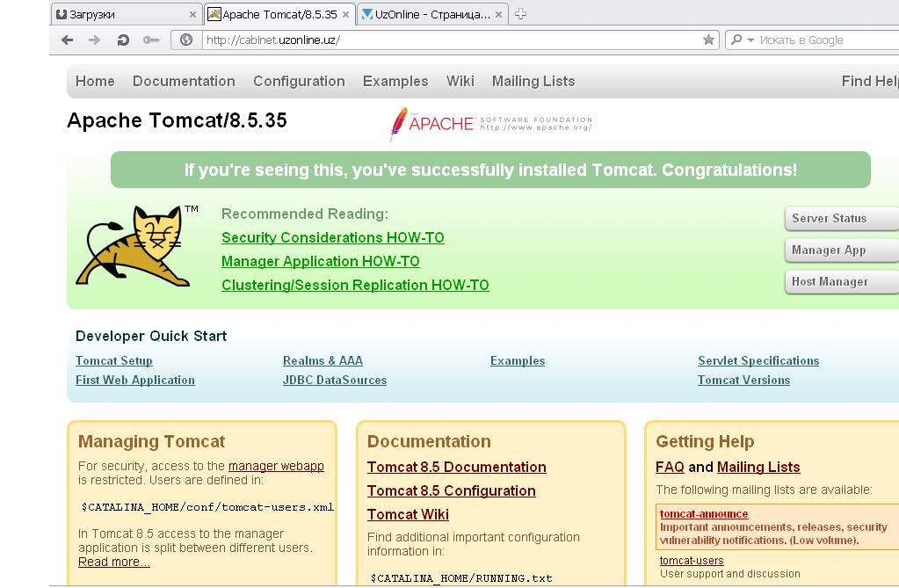Screen dimensions: 899x588
Task: Bookmark page with the star icon
Action: point(708,40)
